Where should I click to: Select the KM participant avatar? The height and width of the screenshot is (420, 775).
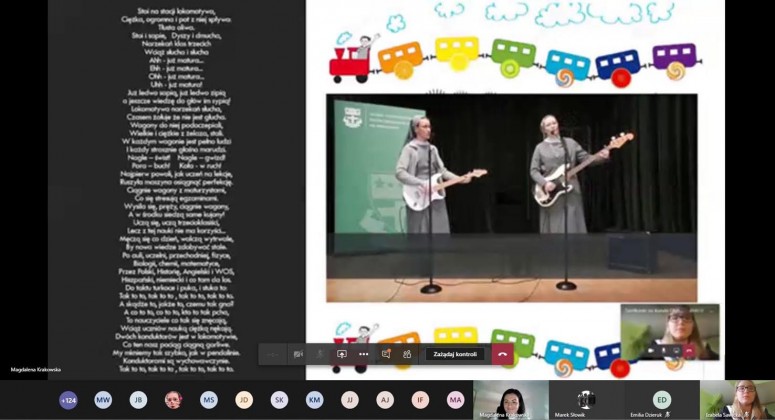[x=315, y=400]
